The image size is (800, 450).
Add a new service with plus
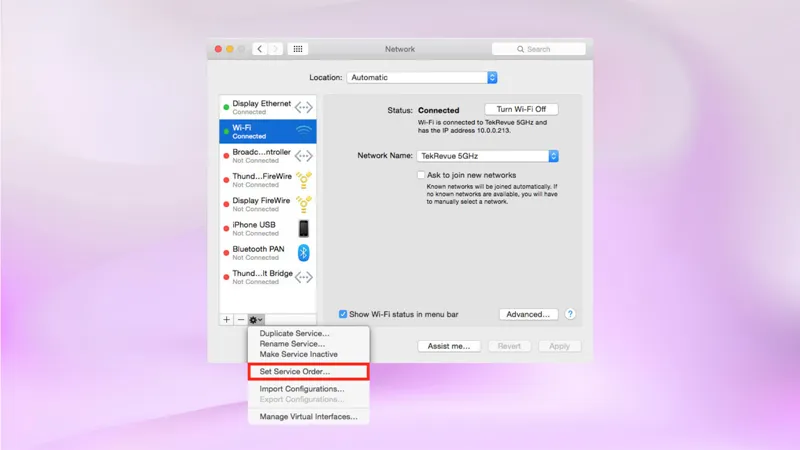227,319
